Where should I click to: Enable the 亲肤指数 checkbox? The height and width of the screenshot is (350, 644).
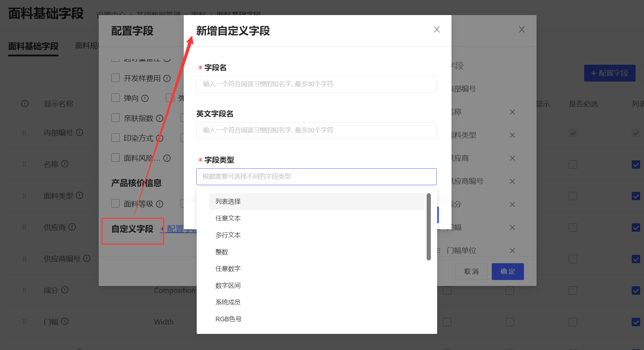coord(115,118)
